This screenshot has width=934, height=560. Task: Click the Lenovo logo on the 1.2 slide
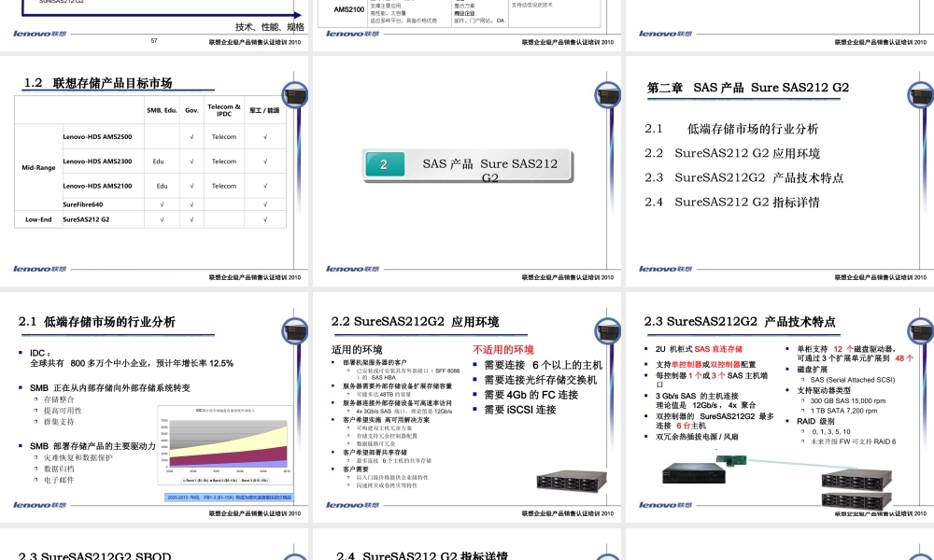click(x=40, y=269)
